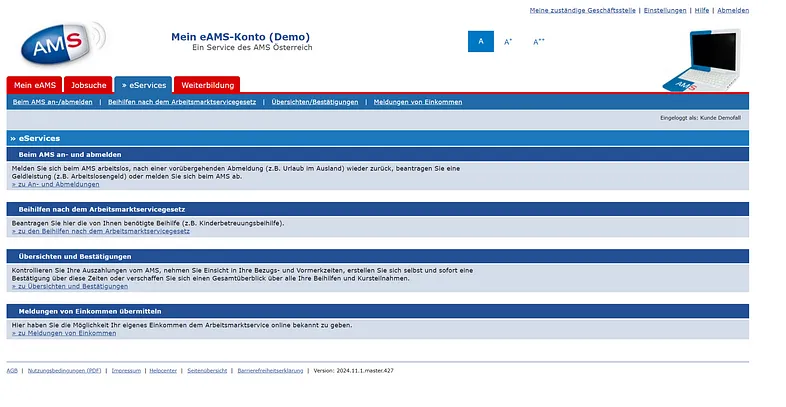Switch to Jobsuche tab

(88, 85)
